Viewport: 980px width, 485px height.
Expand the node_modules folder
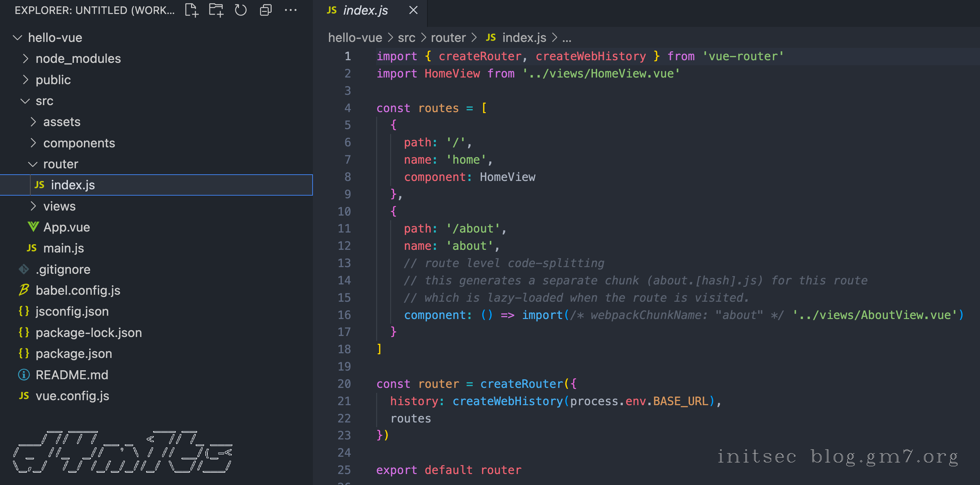78,59
